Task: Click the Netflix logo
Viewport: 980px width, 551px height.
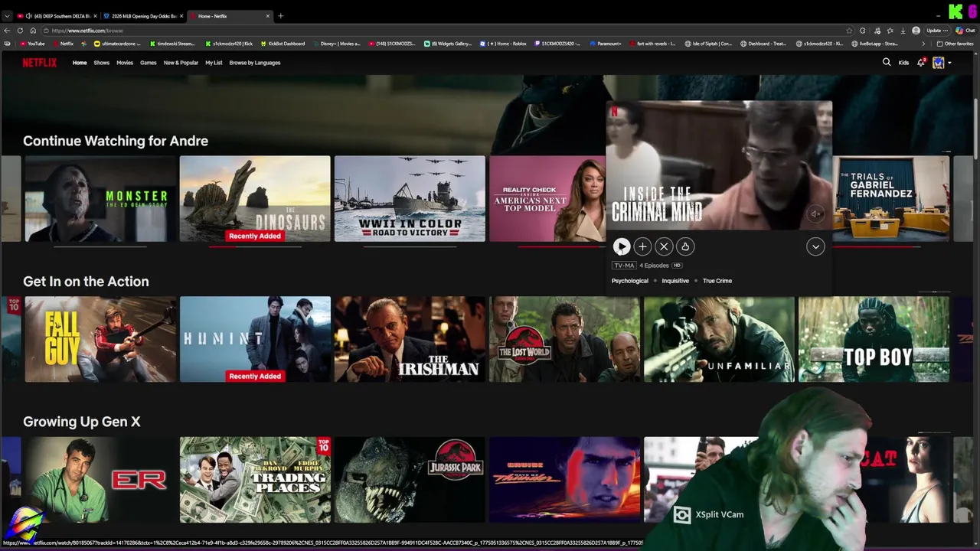Action: (x=39, y=63)
